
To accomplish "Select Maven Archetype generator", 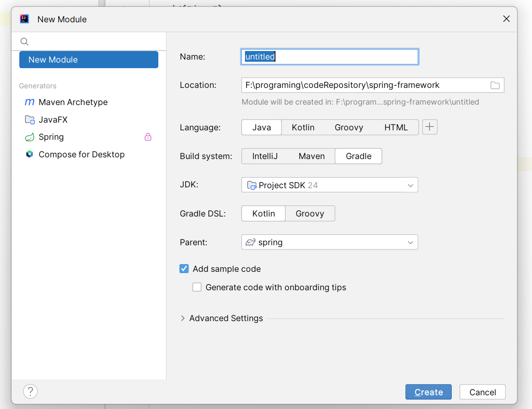I will pyautogui.click(x=89, y=102).
